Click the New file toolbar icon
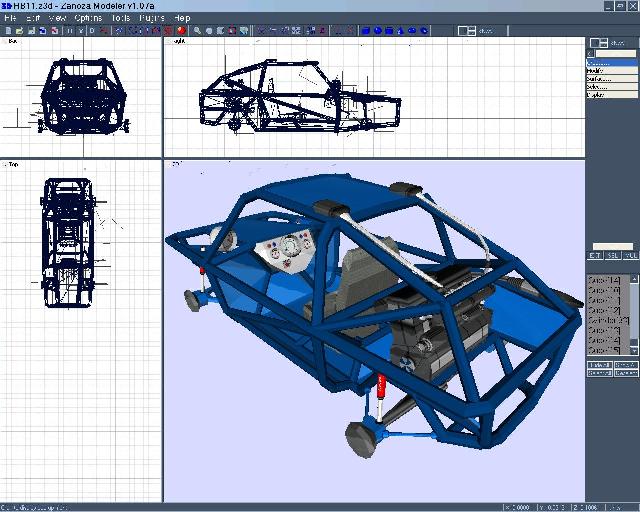The height and width of the screenshot is (512, 640). pyautogui.click(x=8, y=30)
